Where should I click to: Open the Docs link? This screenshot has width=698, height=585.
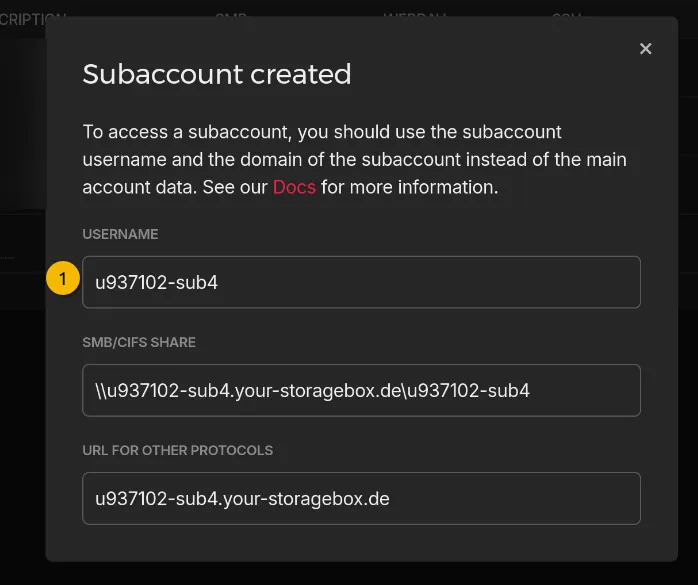tap(294, 187)
